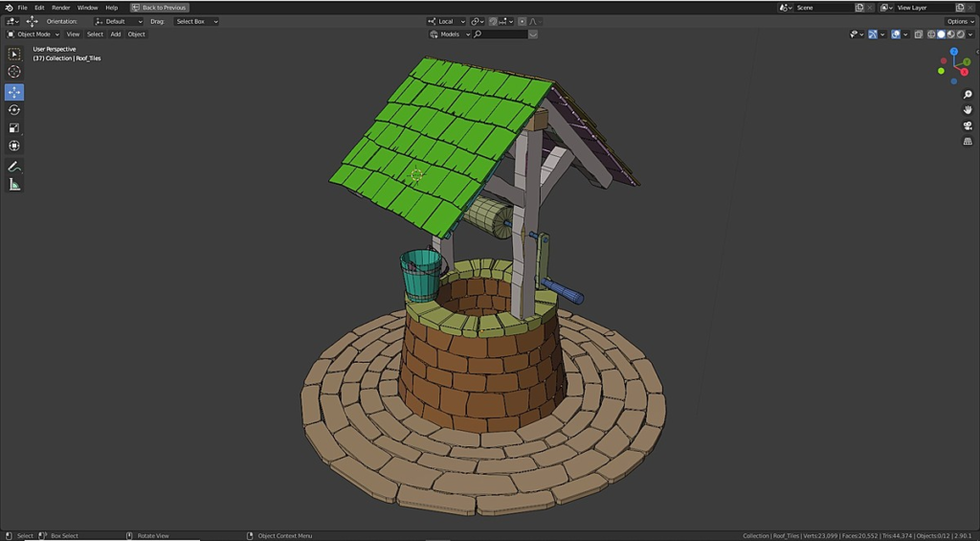Image resolution: width=980 pixels, height=541 pixels.
Task: Open the scene browse button
Action: coord(785,8)
